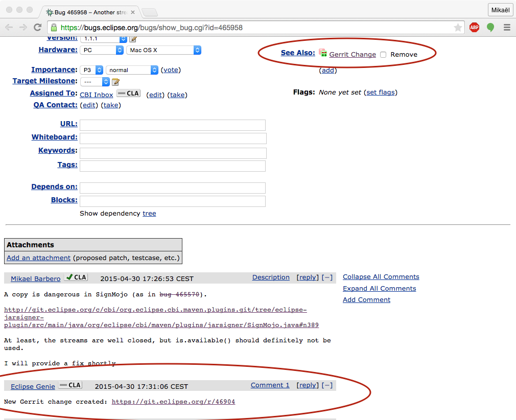Open Mikael Barbero's author link
This screenshot has width=516, height=420.
coord(36,279)
